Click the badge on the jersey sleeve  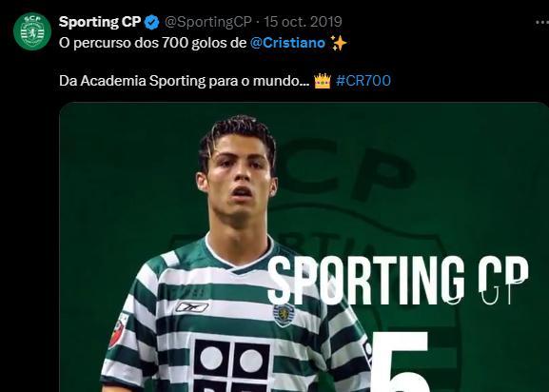click(117, 331)
